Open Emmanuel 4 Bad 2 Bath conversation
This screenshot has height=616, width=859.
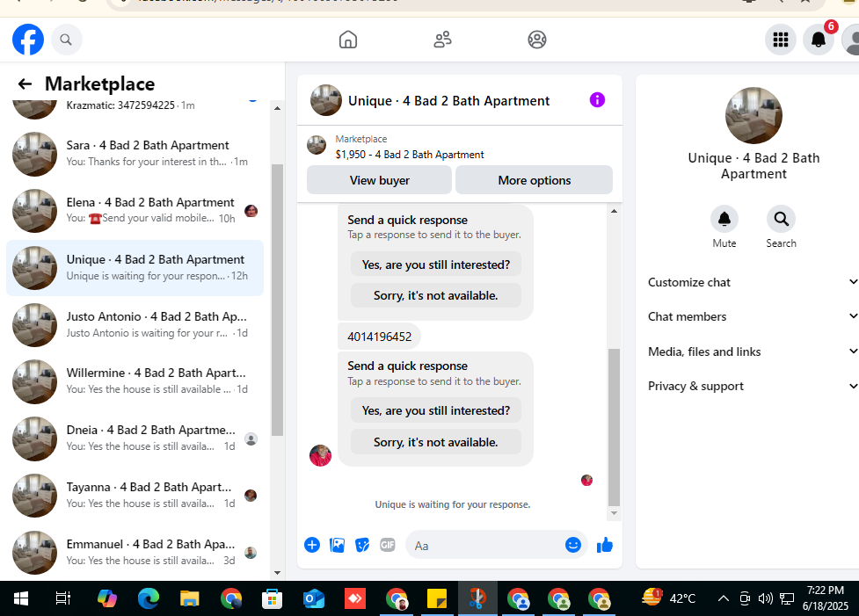point(135,552)
